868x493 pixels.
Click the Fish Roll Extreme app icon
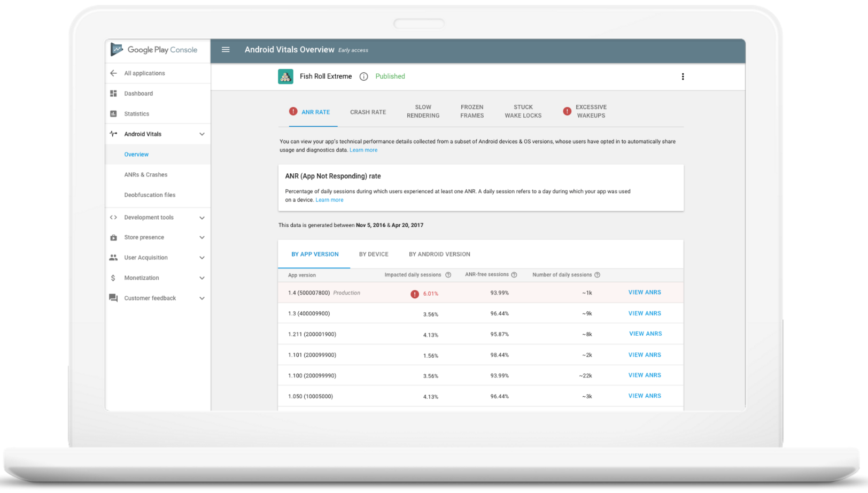pos(285,76)
